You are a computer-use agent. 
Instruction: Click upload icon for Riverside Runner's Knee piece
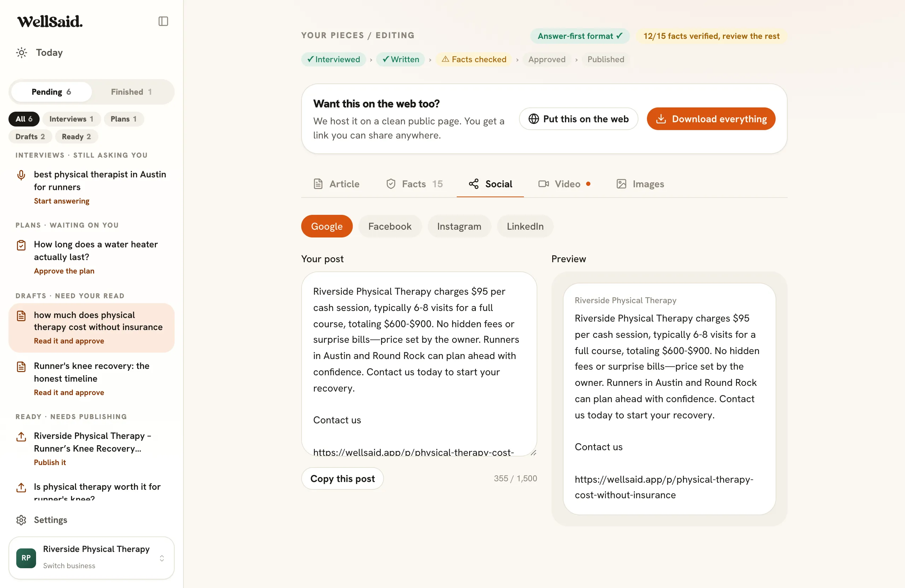click(x=21, y=437)
